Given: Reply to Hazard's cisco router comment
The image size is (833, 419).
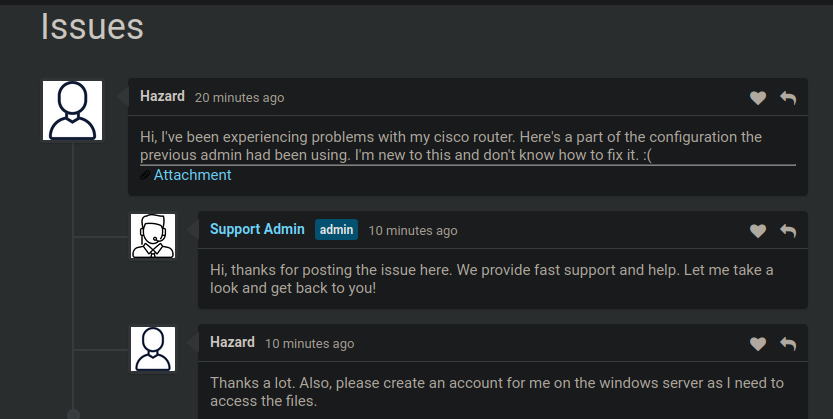Looking at the screenshot, I should tap(788, 98).
